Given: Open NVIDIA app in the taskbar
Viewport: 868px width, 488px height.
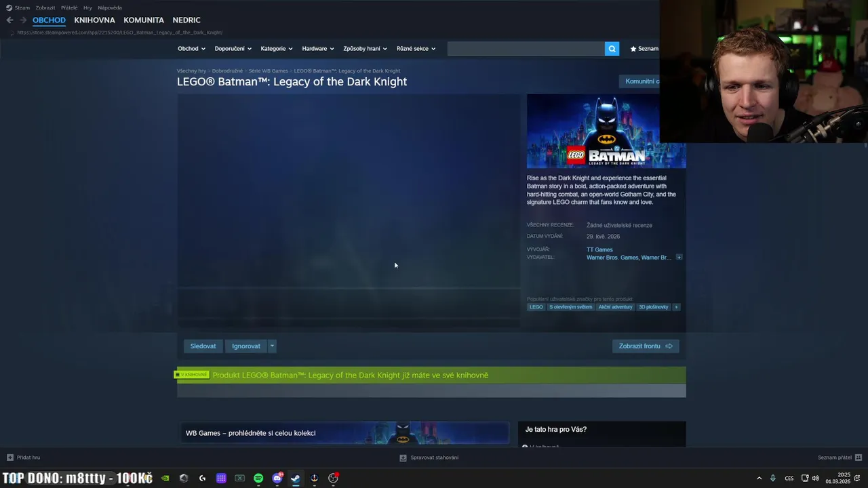Looking at the screenshot, I should pos(165,479).
